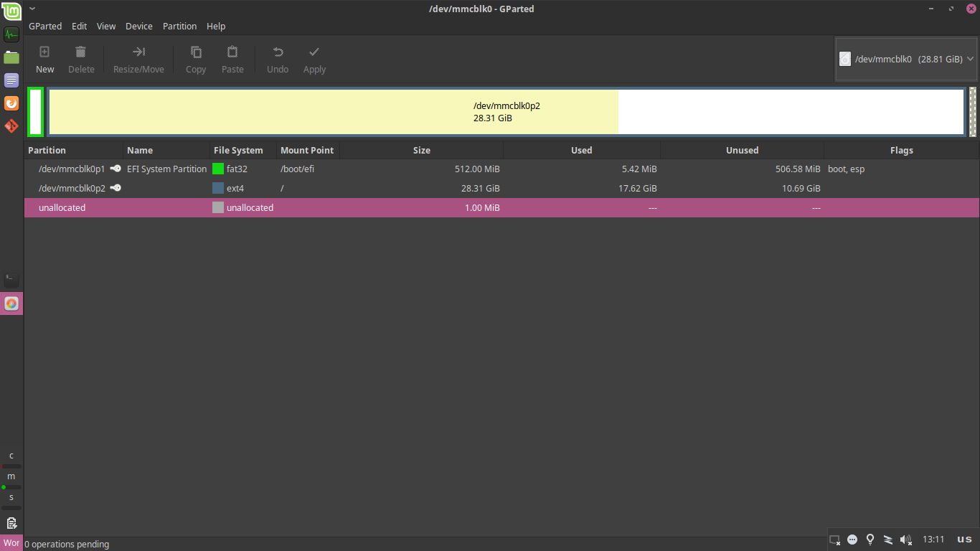
Task: Open the Device menu
Action: tap(139, 26)
